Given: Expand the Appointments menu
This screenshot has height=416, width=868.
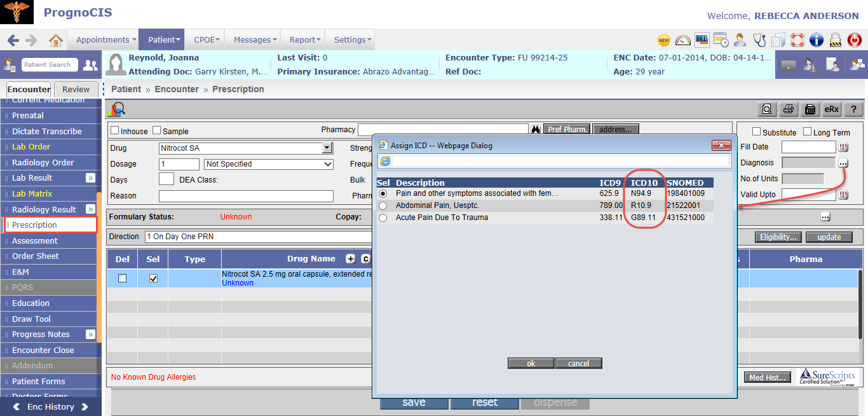Looking at the screenshot, I should 103,39.
